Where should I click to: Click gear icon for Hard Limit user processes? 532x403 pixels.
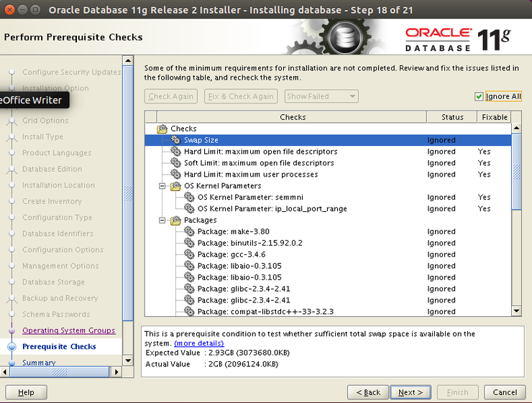click(x=175, y=175)
